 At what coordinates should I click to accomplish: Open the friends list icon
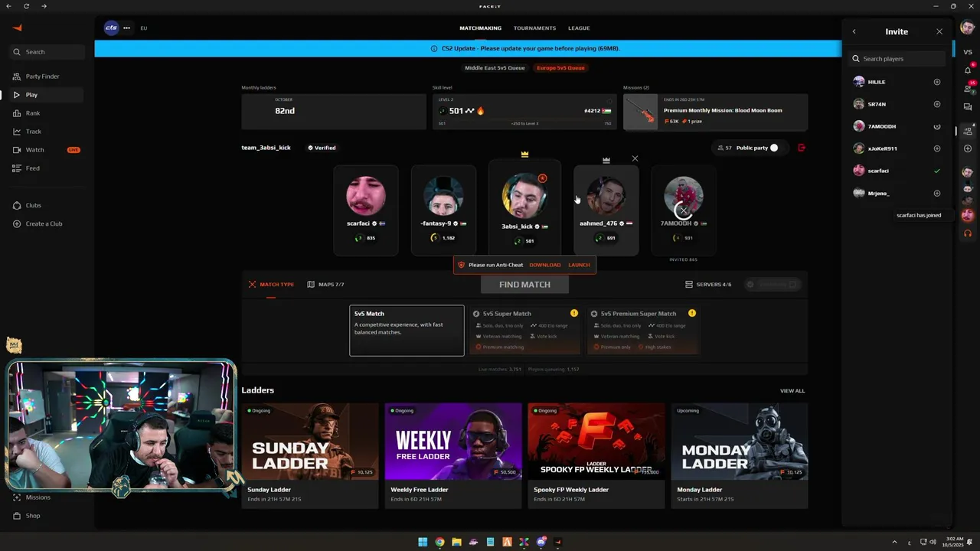click(968, 88)
